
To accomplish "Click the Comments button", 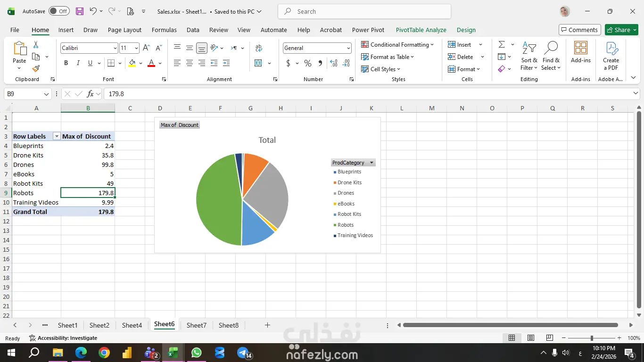I will point(580,30).
